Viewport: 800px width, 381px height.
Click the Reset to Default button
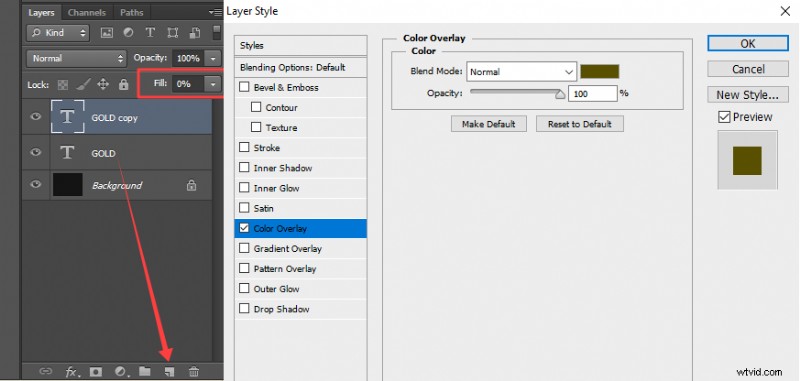point(580,124)
